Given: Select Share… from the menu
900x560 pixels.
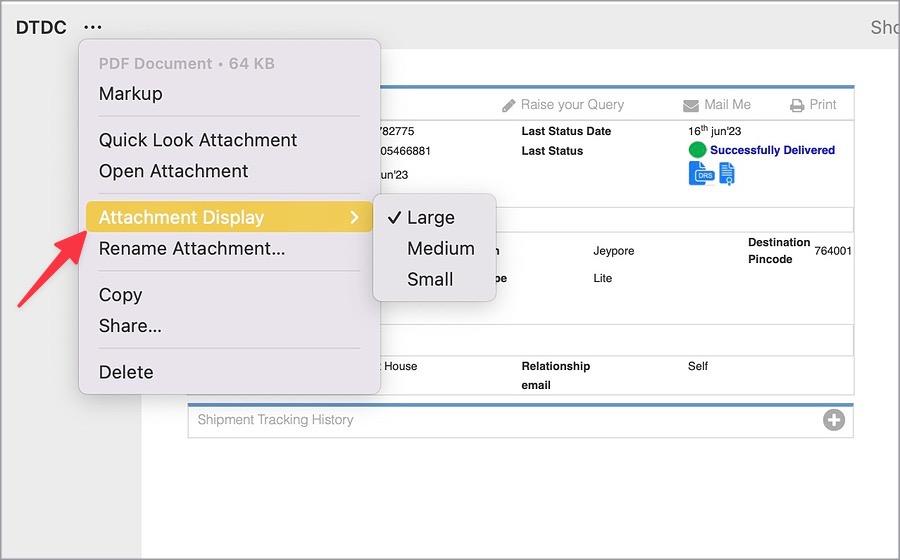Looking at the screenshot, I should (130, 326).
